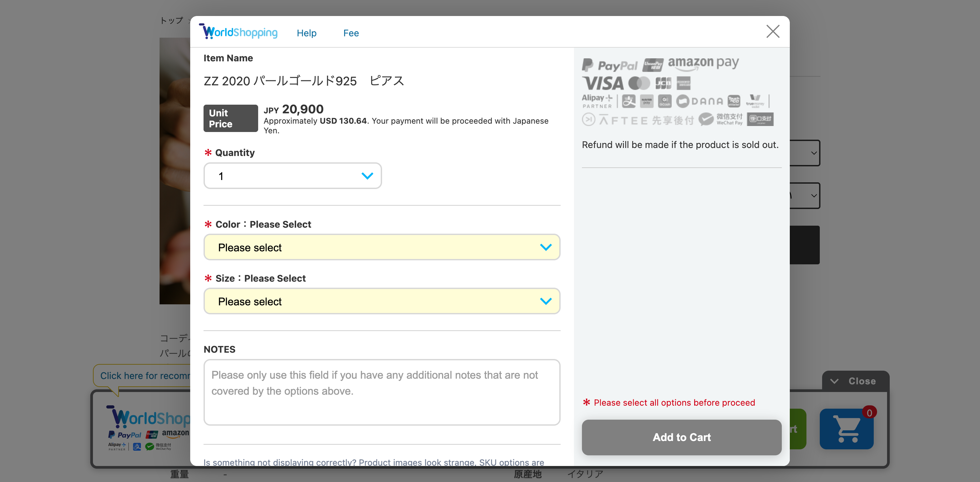The width and height of the screenshot is (980, 482).
Task: Close the WorldShopping dialog with the X
Action: [x=773, y=31]
